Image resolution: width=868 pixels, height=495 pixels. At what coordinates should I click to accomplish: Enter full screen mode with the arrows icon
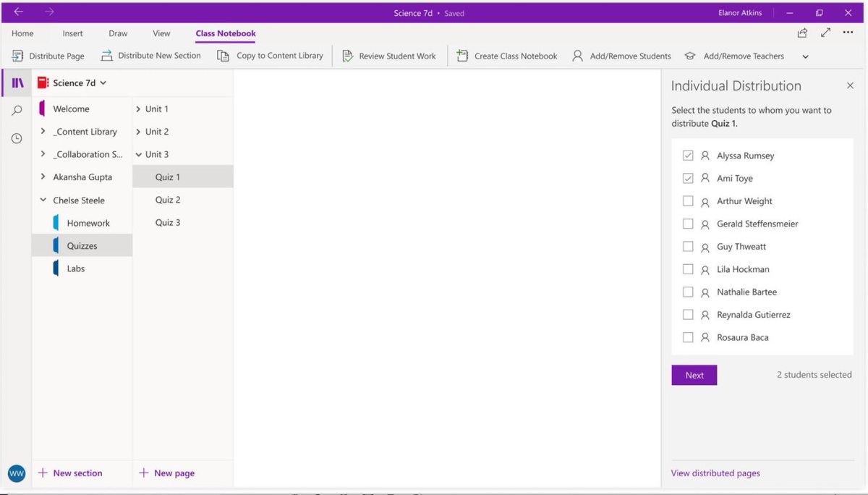point(826,33)
